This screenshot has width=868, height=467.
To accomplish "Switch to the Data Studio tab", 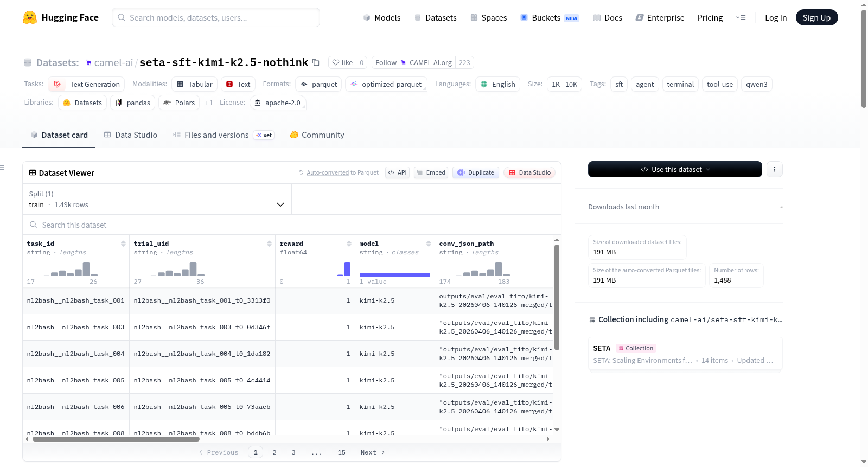I will tap(131, 135).
